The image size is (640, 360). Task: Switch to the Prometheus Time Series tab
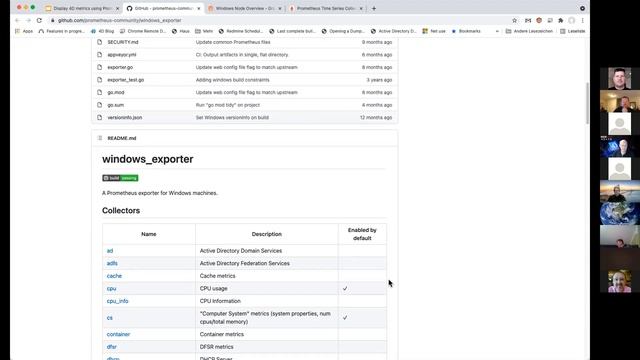pyautogui.click(x=325, y=8)
